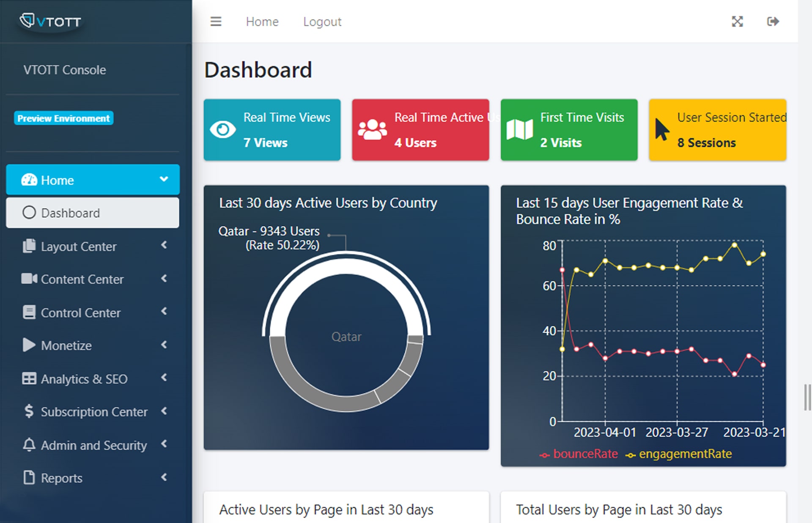Click the cursor icon on User Session card

coord(662,129)
